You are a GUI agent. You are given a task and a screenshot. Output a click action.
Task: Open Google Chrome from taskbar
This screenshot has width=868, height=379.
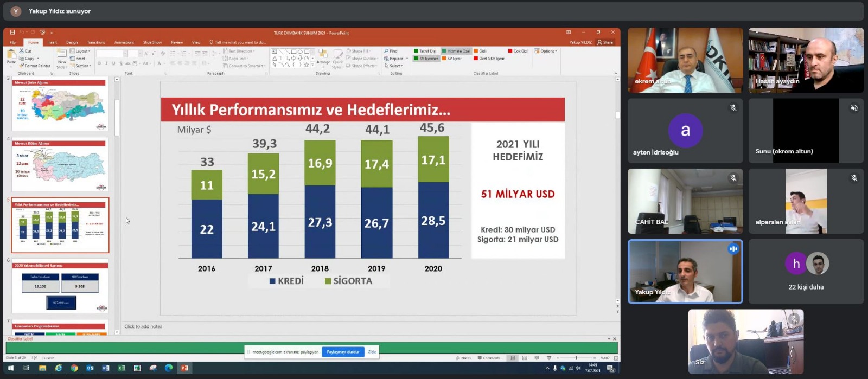coord(74,368)
